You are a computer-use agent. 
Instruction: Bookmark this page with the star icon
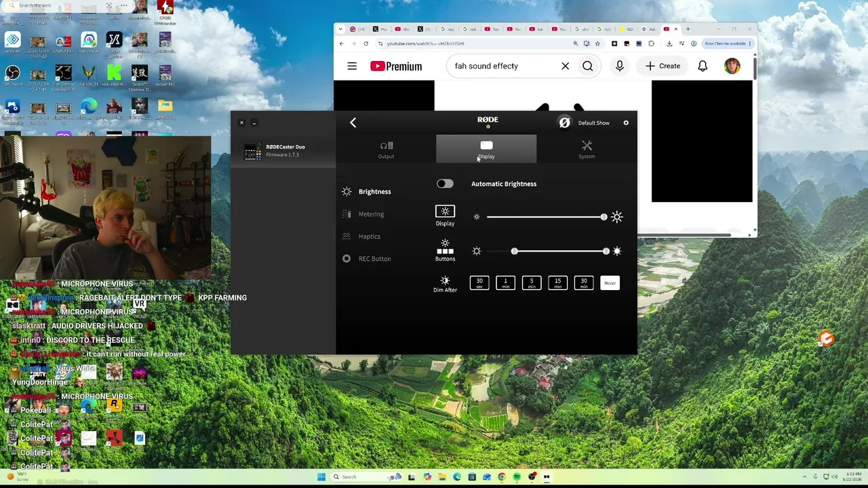coord(597,43)
